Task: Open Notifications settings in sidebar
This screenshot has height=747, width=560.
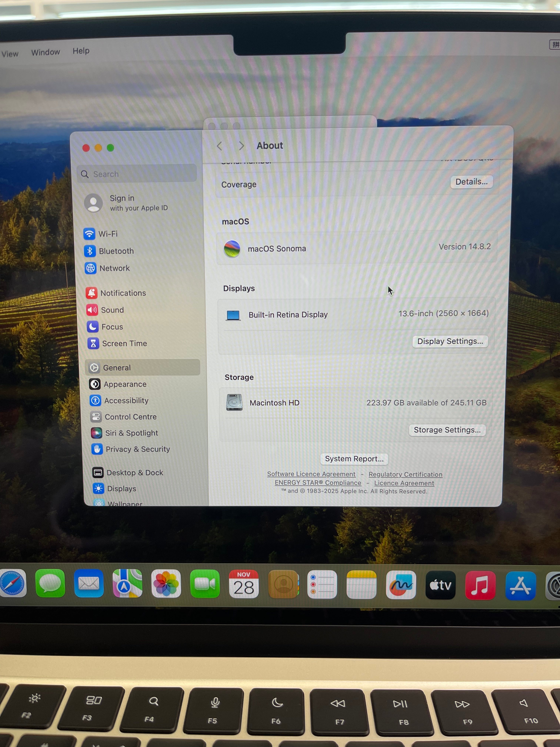Action: 116,293
